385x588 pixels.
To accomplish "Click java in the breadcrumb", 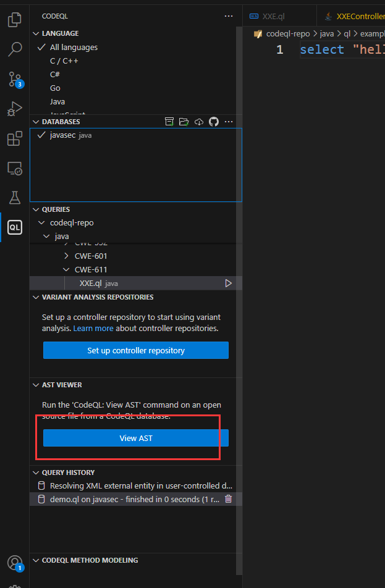I will pos(327,34).
